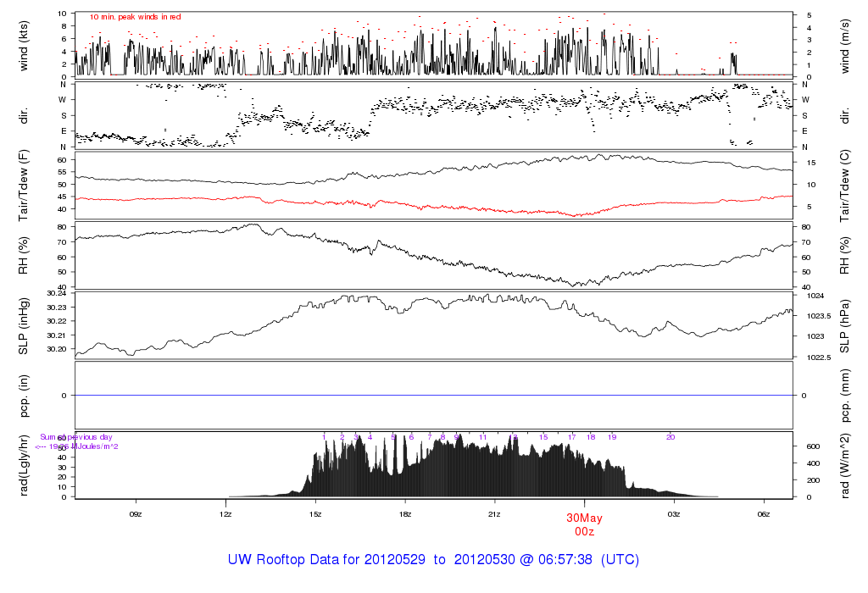Click the '30.24' SLP inHg tick value
868x593 pixels.
click(57, 293)
